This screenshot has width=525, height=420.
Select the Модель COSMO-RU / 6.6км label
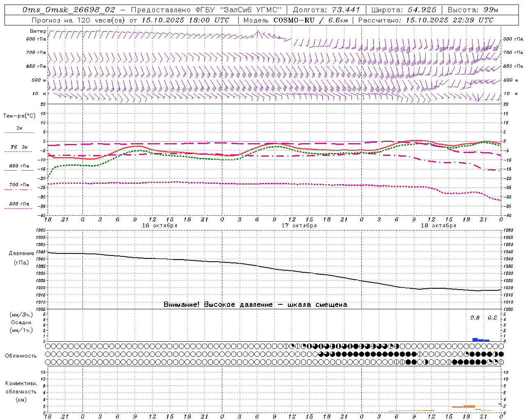point(295,20)
